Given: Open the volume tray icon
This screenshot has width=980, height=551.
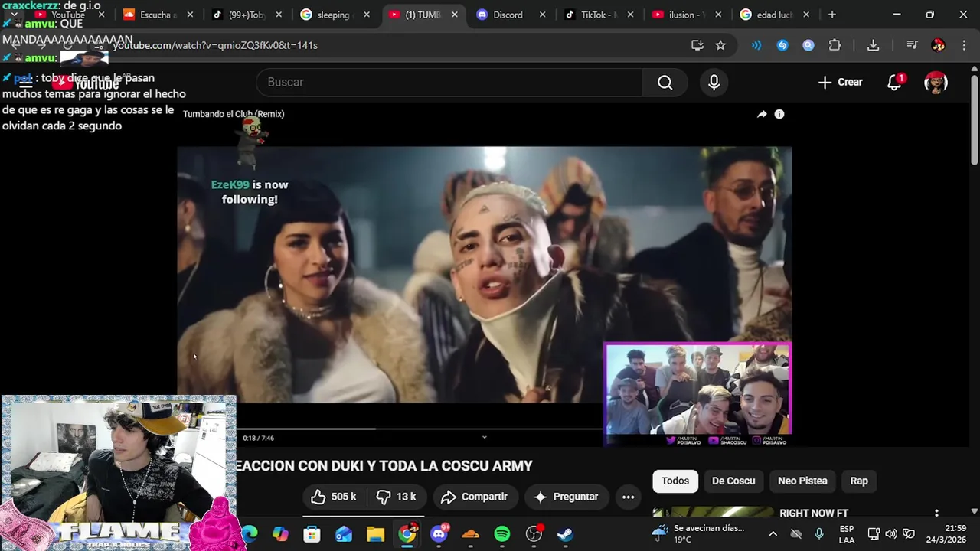Looking at the screenshot, I should point(891,533).
